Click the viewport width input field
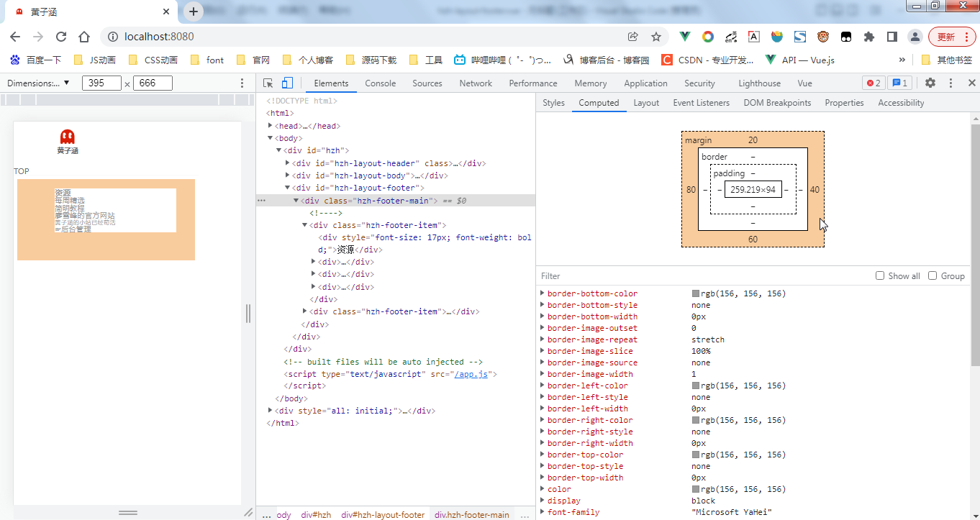This screenshot has width=980, height=520. (x=101, y=83)
